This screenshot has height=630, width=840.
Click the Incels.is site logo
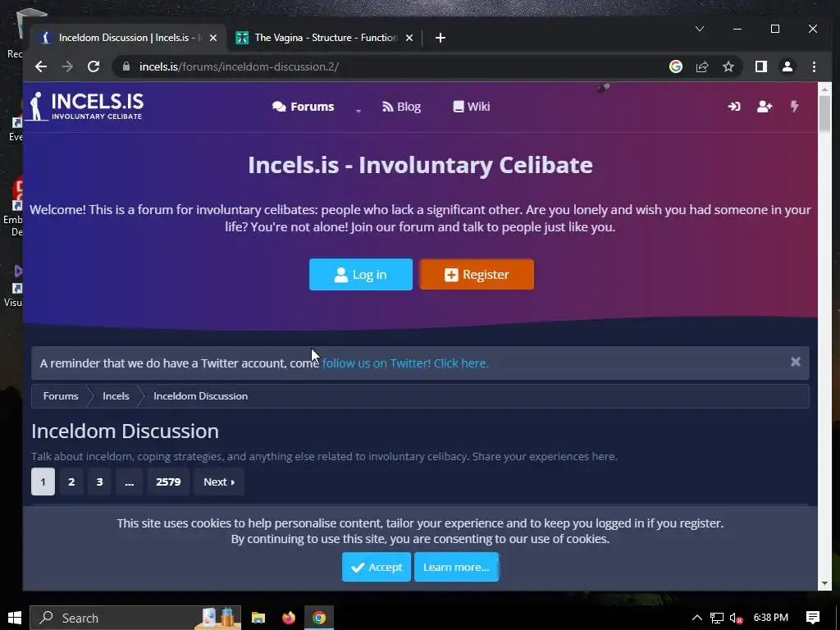[x=85, y=106]
